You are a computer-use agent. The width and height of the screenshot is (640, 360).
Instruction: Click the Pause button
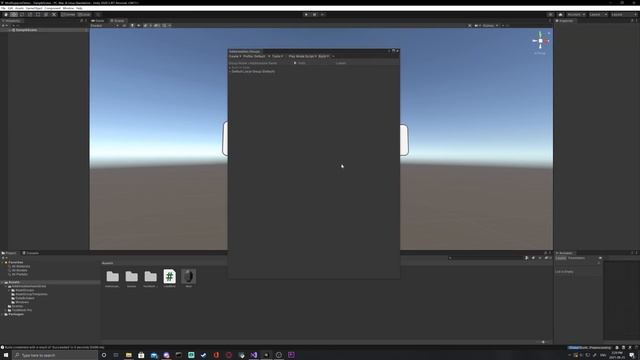pos(315,15)
